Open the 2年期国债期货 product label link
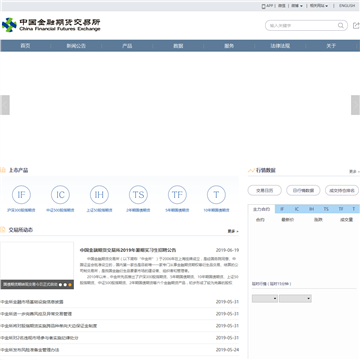Image resolution: width=360 pixels, height=360 pixels. coord(138,210)
